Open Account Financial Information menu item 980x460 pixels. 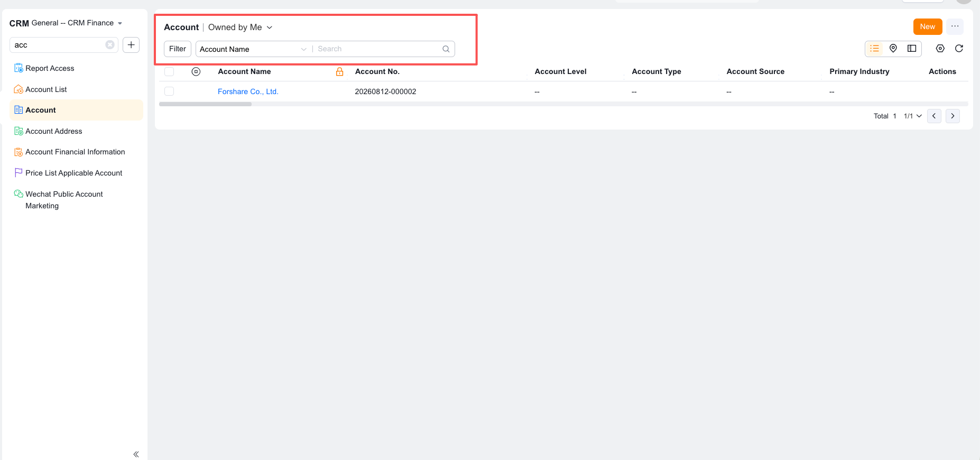coord(76,152)
